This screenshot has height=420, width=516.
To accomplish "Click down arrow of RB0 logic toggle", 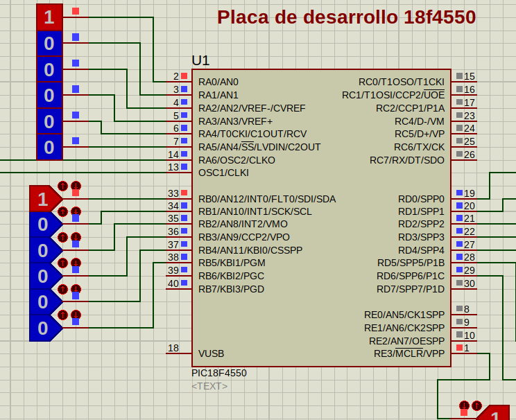I will coord(76,186).
